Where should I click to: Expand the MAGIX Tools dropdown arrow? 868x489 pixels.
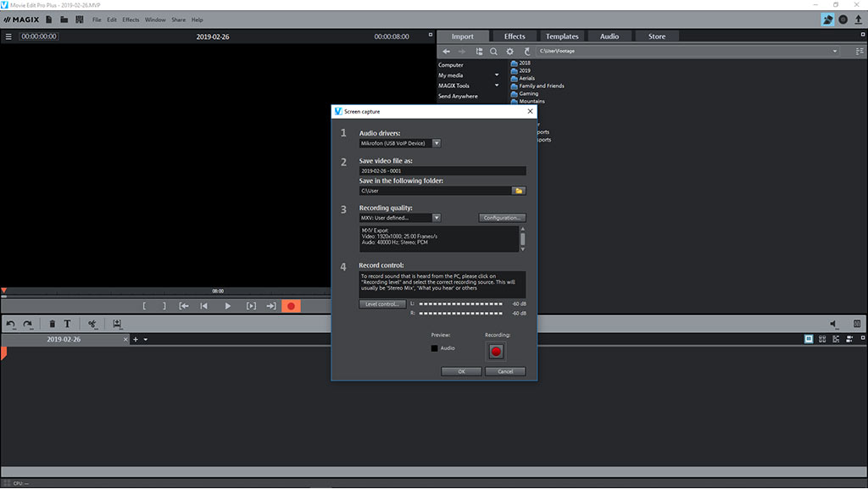coord(497,86)
